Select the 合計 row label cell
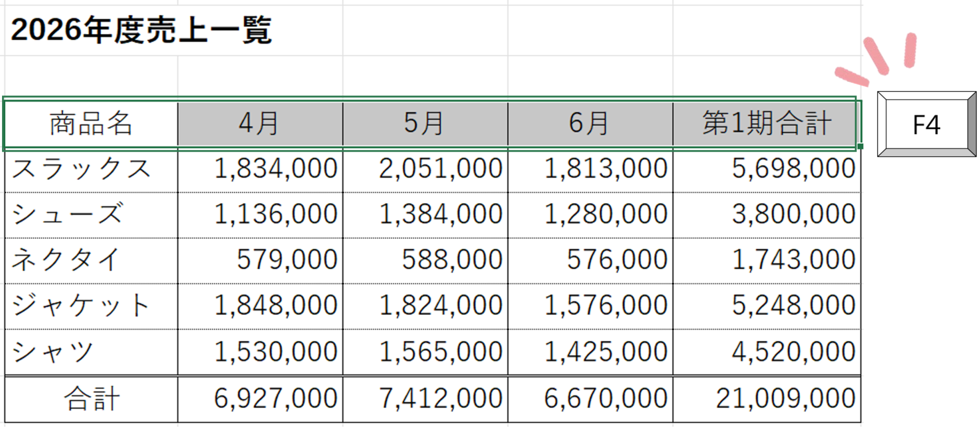 click(91, 399)
